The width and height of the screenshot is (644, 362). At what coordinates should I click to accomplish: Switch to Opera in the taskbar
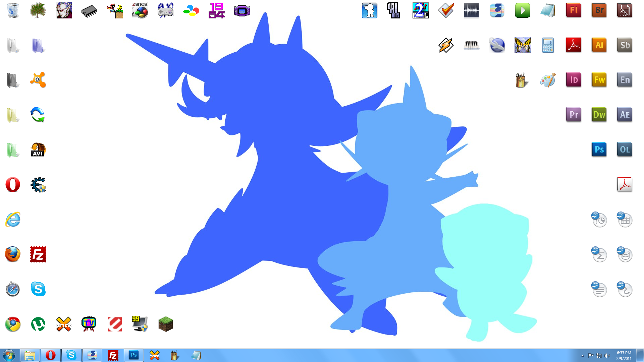coord(51,355)
